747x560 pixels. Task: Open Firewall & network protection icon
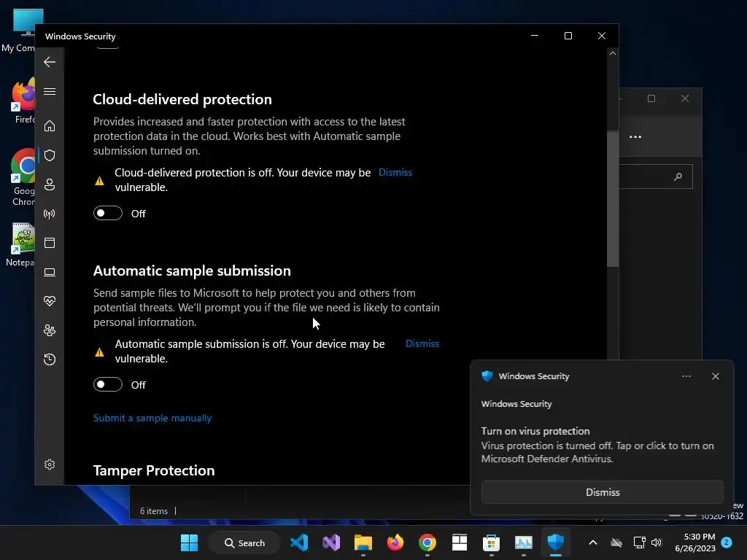tap(50, 214)
